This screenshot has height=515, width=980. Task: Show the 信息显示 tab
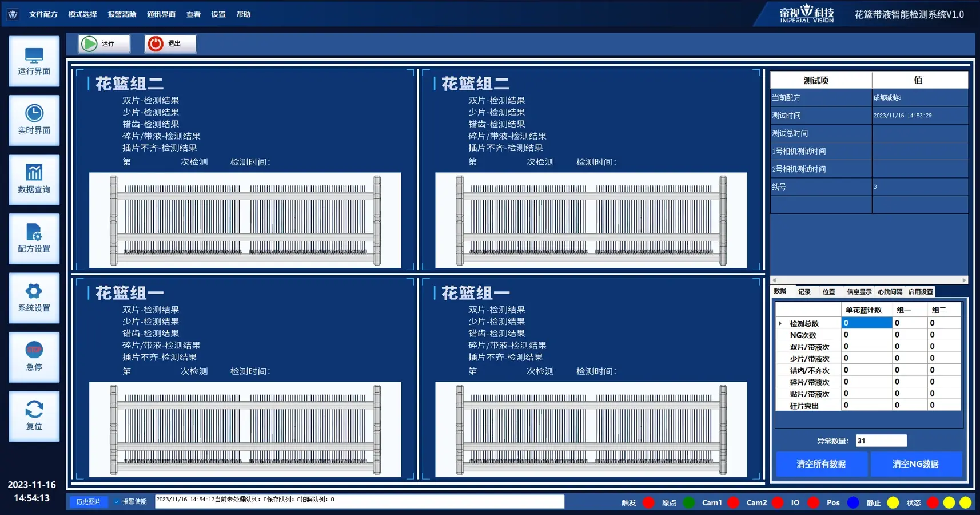[859, 292]
